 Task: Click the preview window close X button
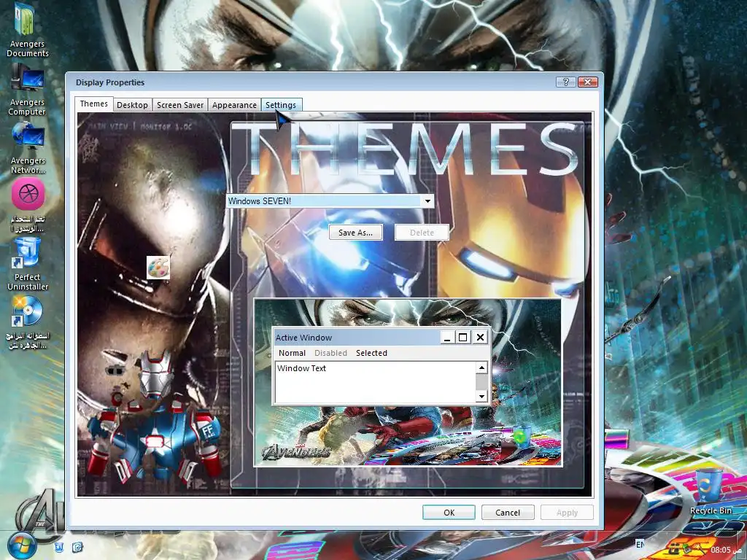coord(480,338)
